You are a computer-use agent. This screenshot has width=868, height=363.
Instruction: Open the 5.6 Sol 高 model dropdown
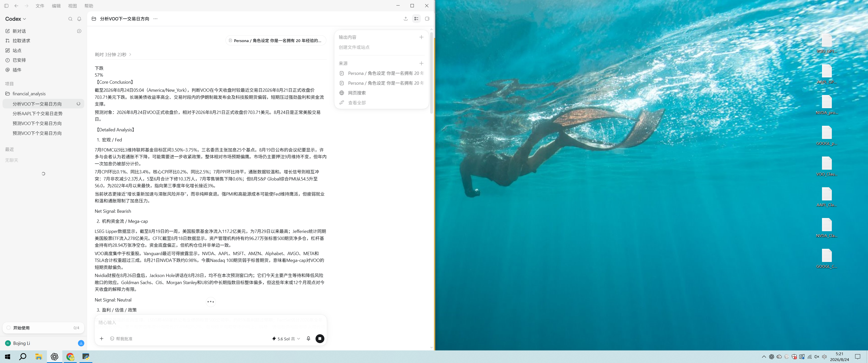286,339
